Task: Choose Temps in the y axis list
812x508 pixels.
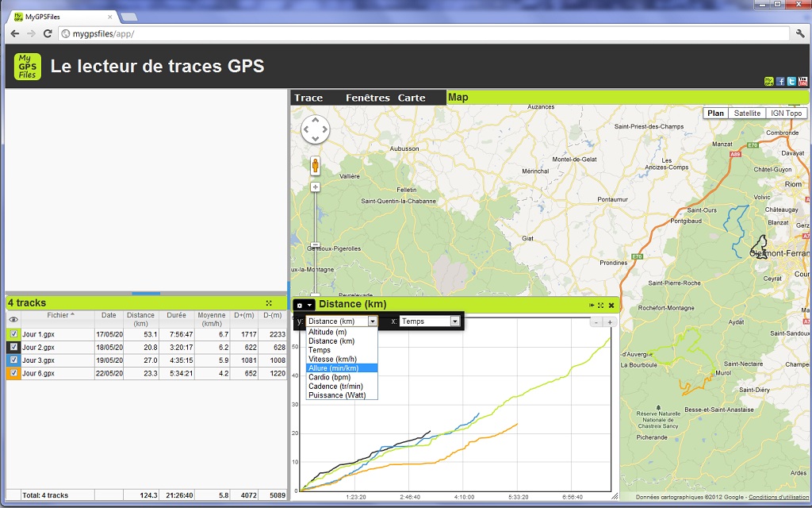Action: (342, 350)
